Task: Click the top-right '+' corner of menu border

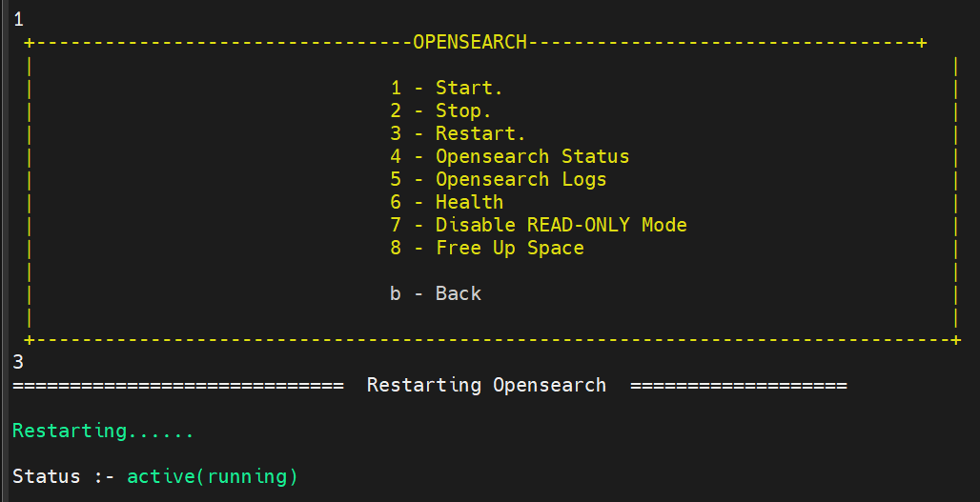Action: coord(922,42)
